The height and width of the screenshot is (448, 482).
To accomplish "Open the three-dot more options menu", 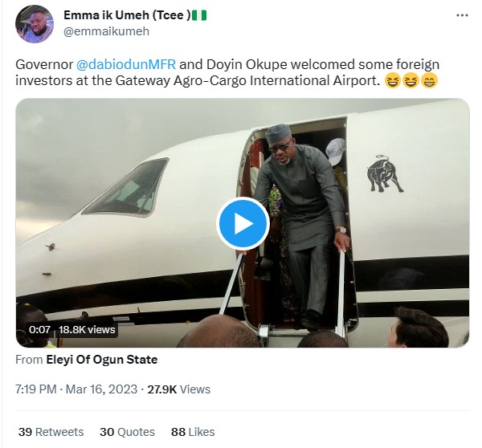I will click(461, 16).
